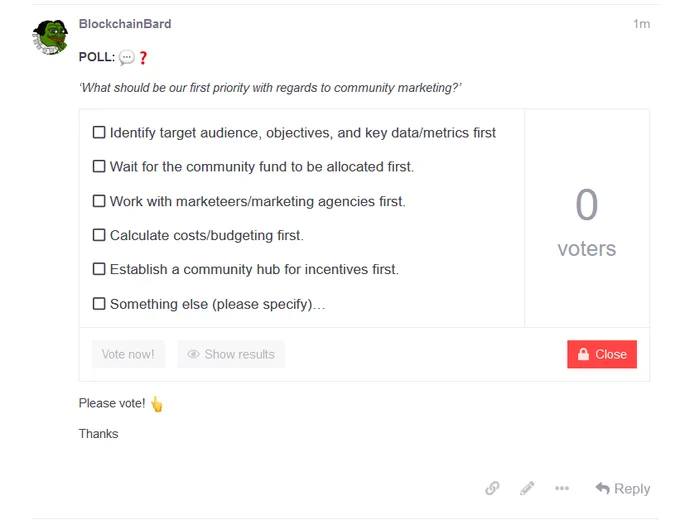Click the Reply arrow icon

602,488
